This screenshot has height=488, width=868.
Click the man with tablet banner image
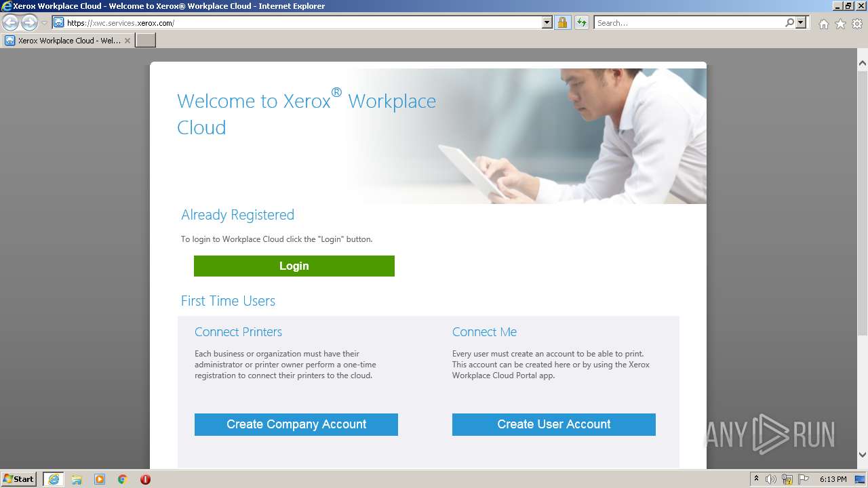coord(529,136)
